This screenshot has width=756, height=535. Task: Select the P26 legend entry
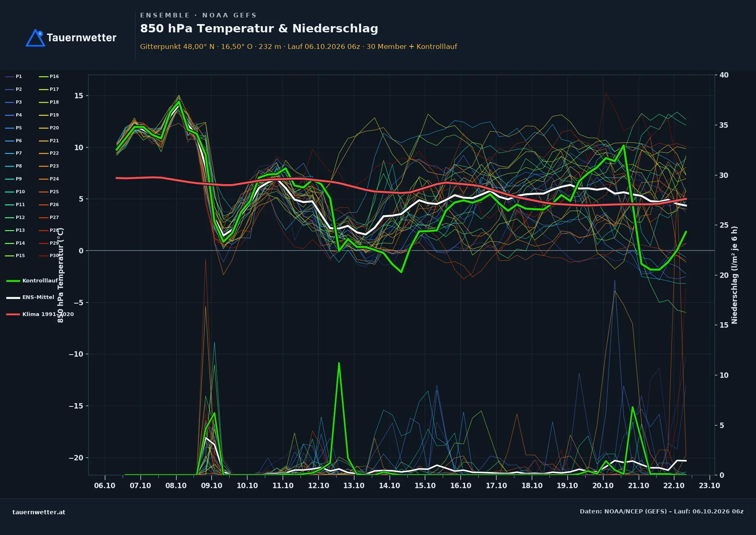pyautogui.click(x=49, y=205)
